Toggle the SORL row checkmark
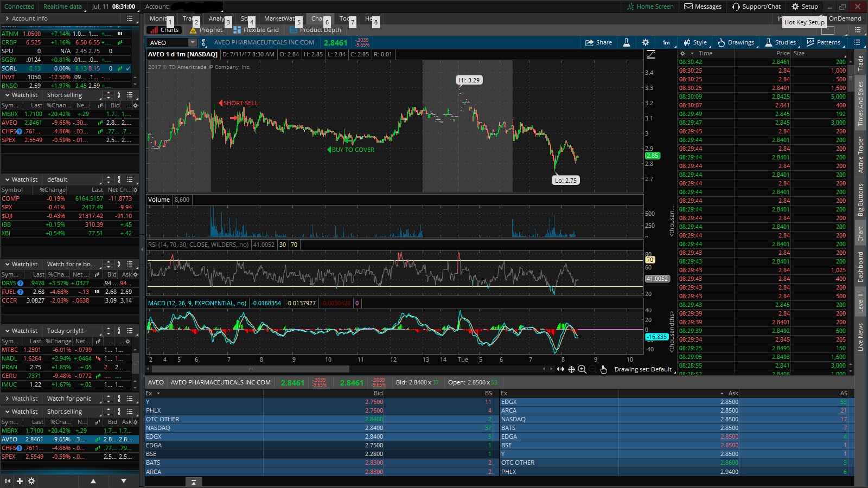 coord(128,68)
